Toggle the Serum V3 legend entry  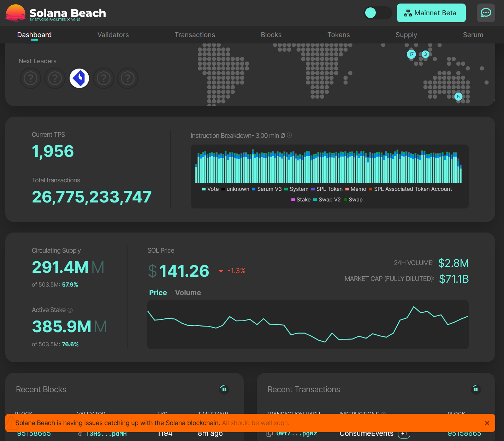pyautogui.click(x=267, y=189)
